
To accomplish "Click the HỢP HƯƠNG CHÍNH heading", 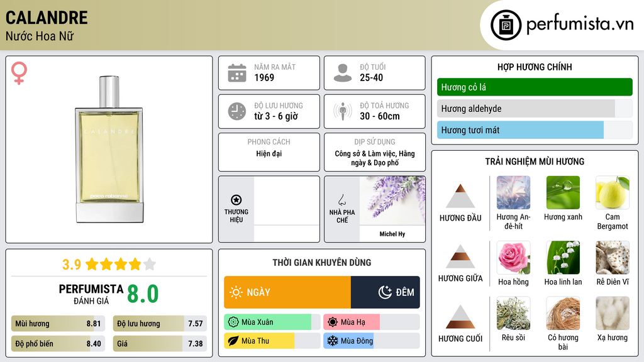I will [x=535, y=67].
